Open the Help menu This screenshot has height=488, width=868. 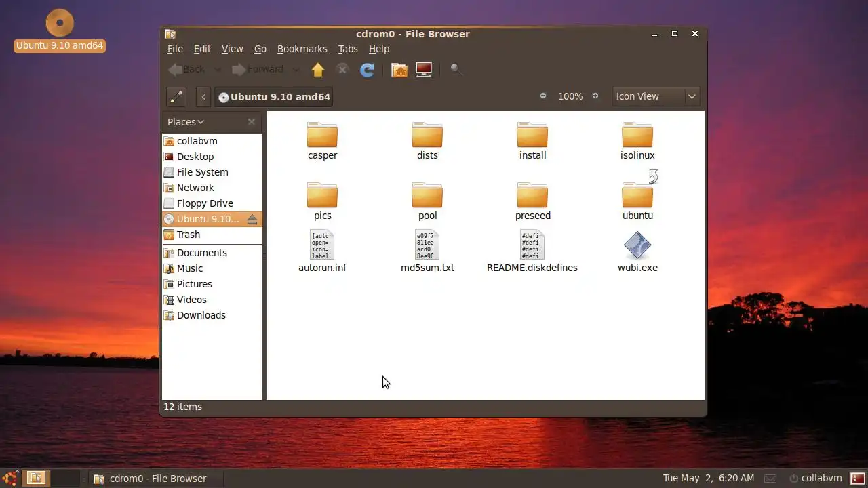coord(379,49)
